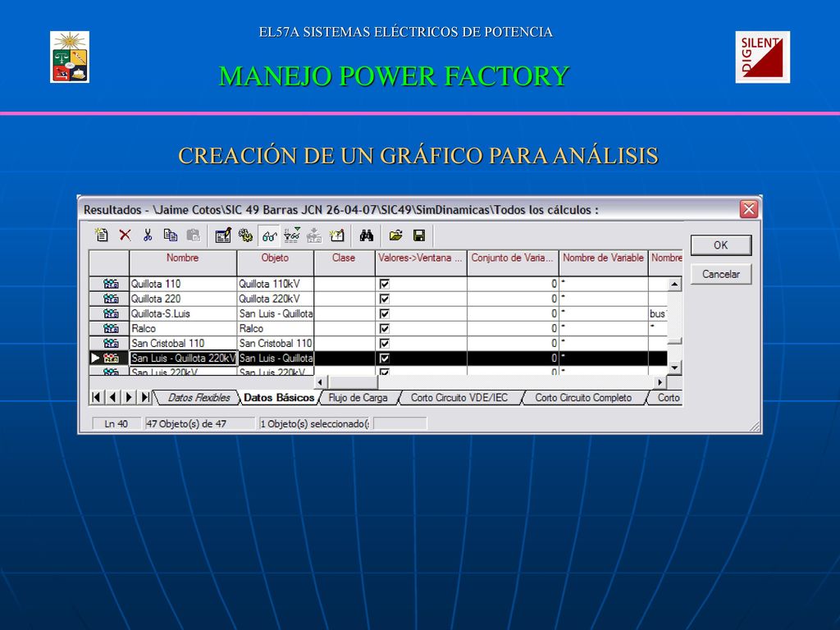This screenshot has height=630, width=840.
Task: Open the Flujo de Carga tab
Action: click(358, 398)
